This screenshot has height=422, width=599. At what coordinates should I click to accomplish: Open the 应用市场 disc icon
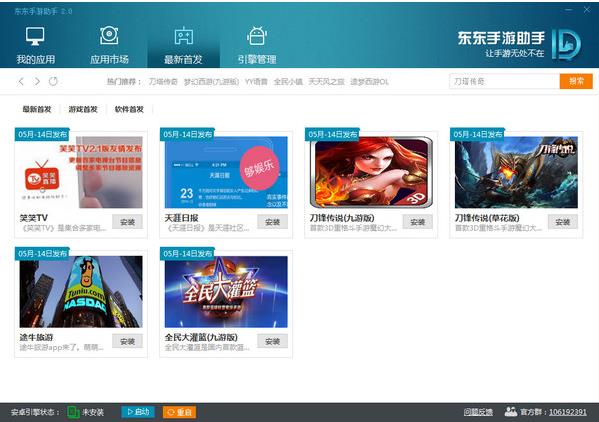pyautogui.click(x=109, y=36)
